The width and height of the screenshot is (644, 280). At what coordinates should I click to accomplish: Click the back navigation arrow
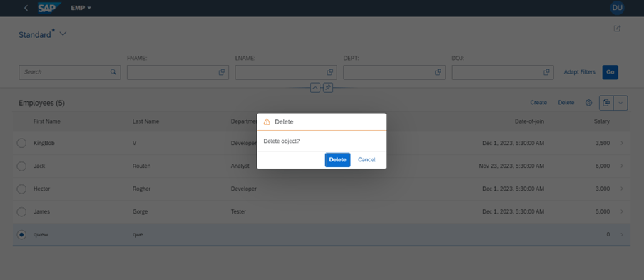point(26,8)
